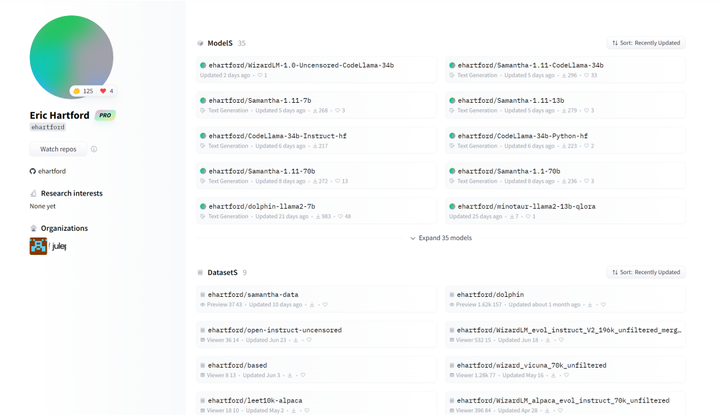Image resolution: width=720 pixels, height=415 pixels.
Task: Click the Preview eye icon on ehartford/dolphin
Action: pyautogui.click(x=451, y=305)
